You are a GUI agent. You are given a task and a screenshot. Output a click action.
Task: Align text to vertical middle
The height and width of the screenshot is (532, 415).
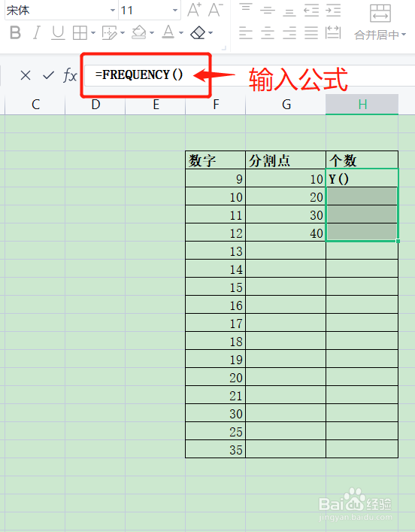coord(268,11)
